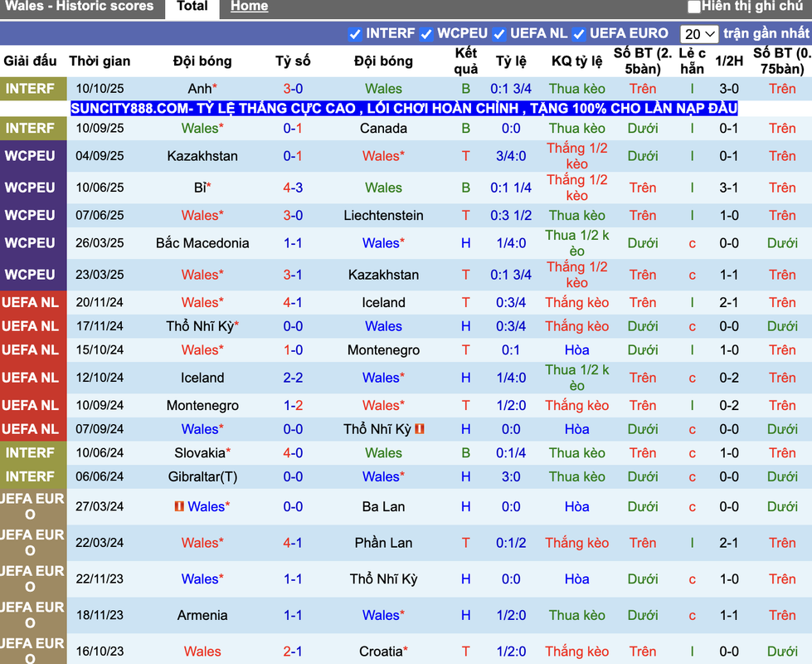The height and width of the screenshot is (664, 812).
Task: Click the Thời gian column header
Action: point(100,61)
